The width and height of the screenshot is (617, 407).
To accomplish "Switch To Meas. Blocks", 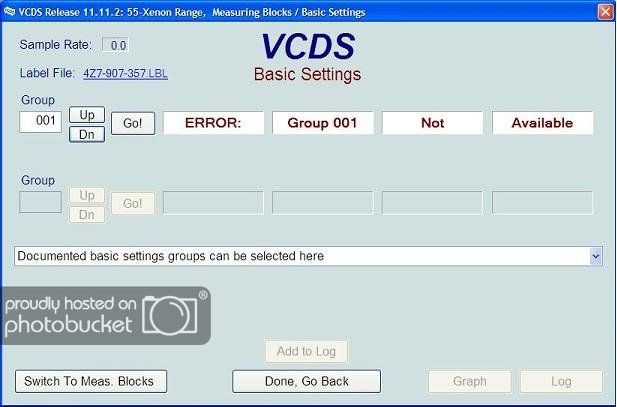I will [x=91, y=381].
